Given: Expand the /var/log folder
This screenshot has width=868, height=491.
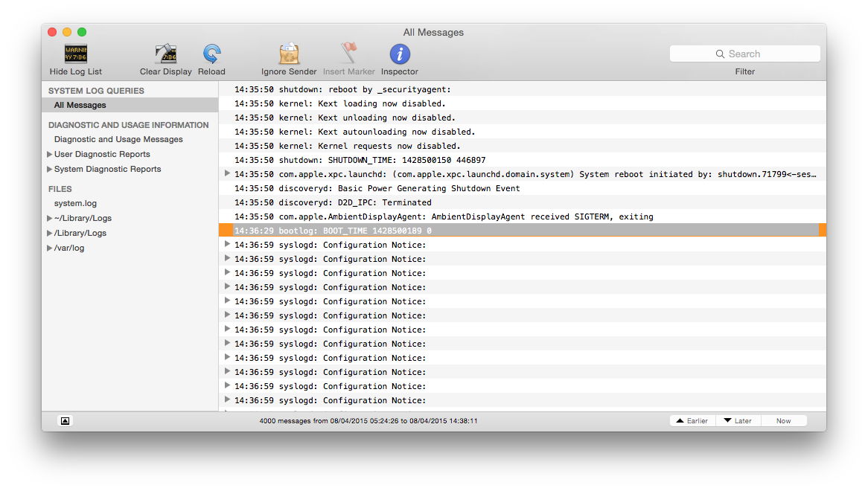Looking at the screenshot, I should (x=50, y=248).
